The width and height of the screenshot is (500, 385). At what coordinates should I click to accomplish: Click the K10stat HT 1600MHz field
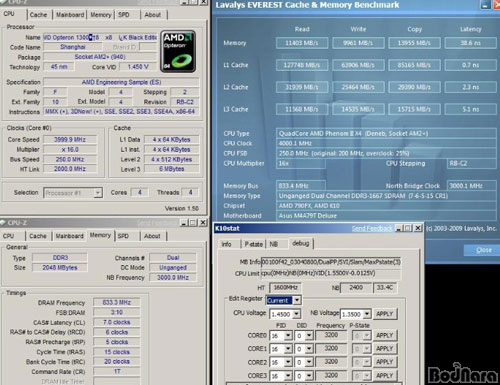click(285, 287)
